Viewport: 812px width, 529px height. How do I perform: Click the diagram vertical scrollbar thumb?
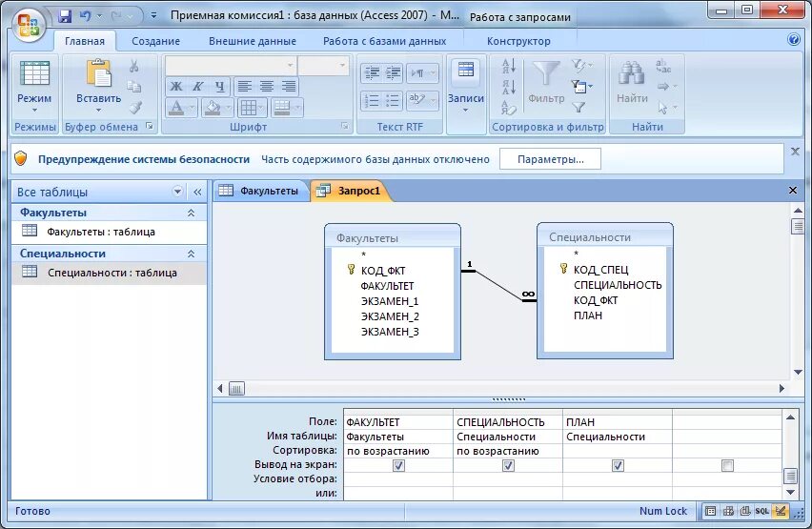point(798,226)
